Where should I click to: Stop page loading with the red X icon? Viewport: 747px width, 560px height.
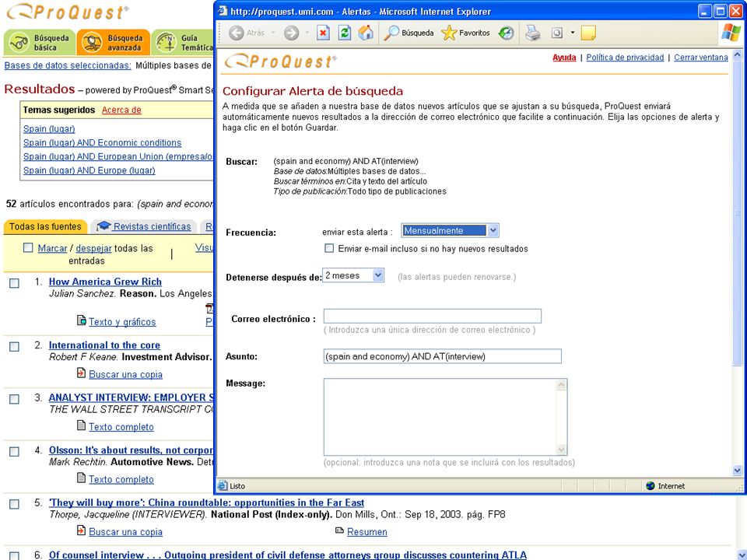coord(323,33)
